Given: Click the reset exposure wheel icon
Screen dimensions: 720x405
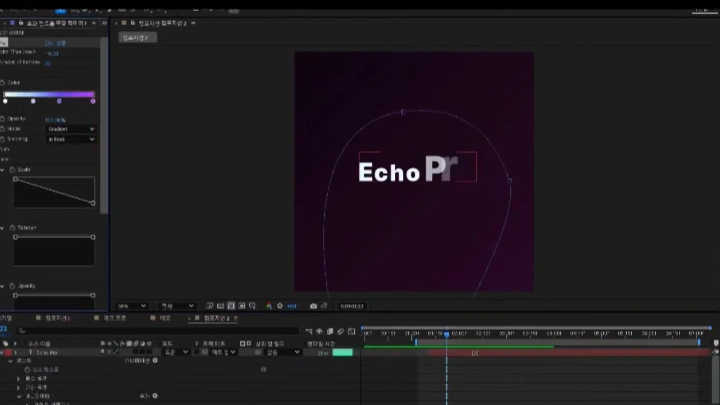Looking at the screenshot, I should (280, 306).
